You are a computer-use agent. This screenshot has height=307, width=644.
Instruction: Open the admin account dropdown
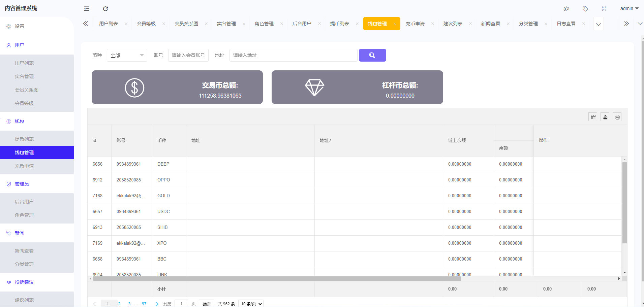coord(629,8)
